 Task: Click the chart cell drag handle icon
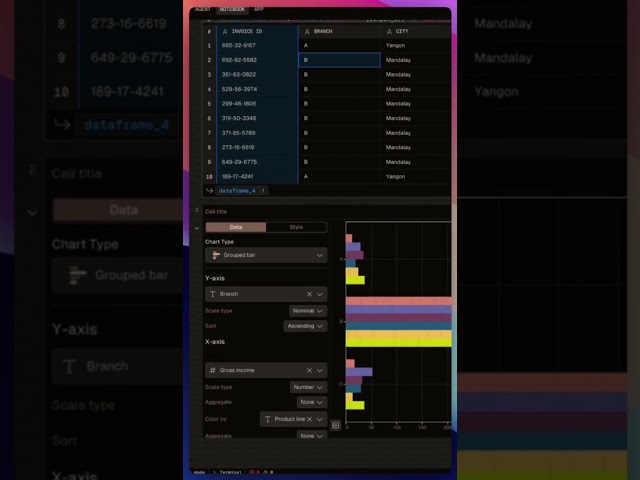point(197,211)
